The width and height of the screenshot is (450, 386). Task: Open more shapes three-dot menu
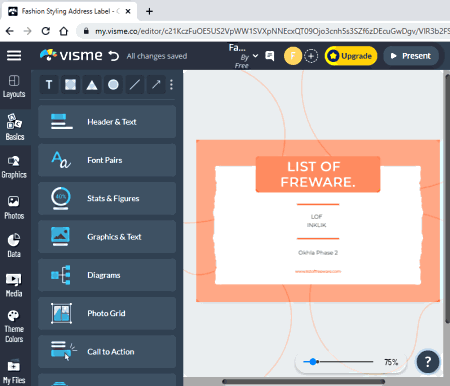[171, 85]
